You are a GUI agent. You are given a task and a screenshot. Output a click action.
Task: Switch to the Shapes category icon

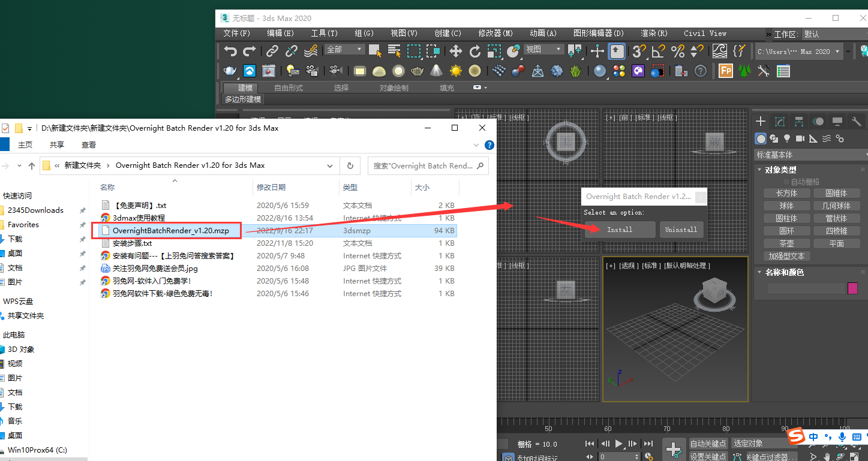point(774,138)
